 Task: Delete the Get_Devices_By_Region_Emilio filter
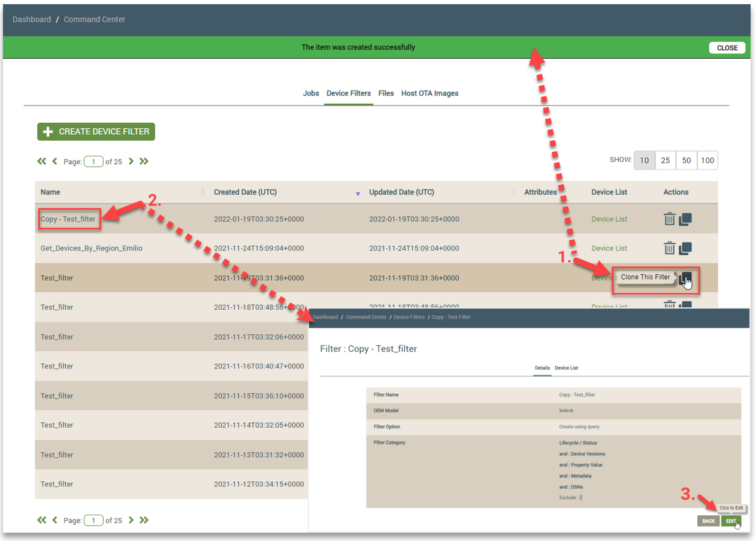point(670,248)
